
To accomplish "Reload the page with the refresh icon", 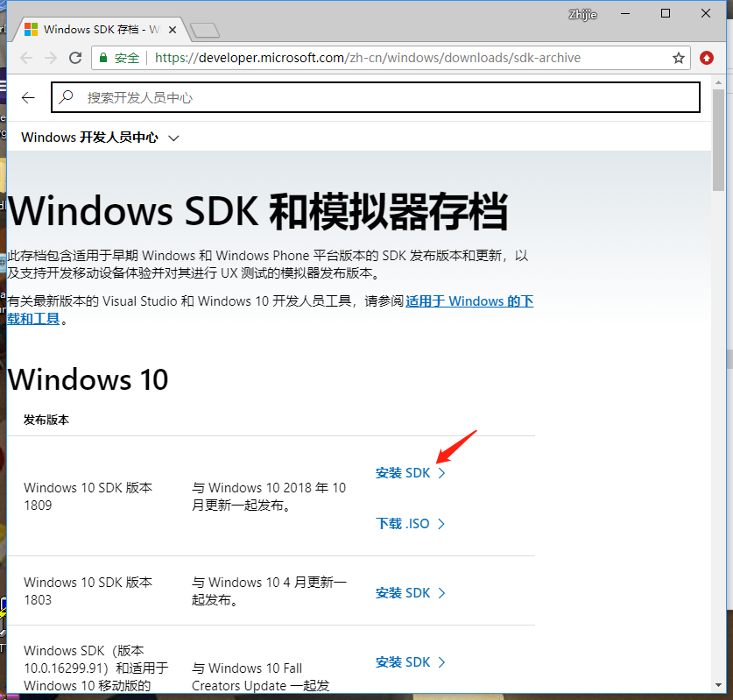I will coord(75,58).
